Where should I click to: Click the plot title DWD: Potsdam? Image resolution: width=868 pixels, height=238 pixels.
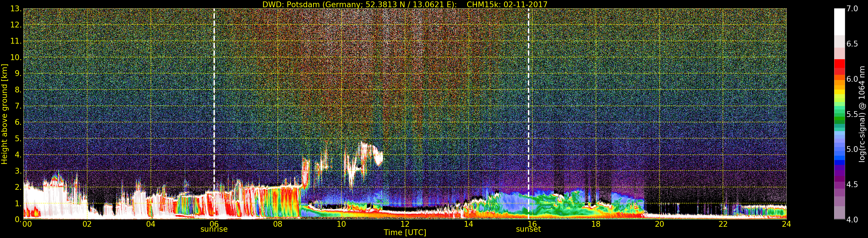405,4
